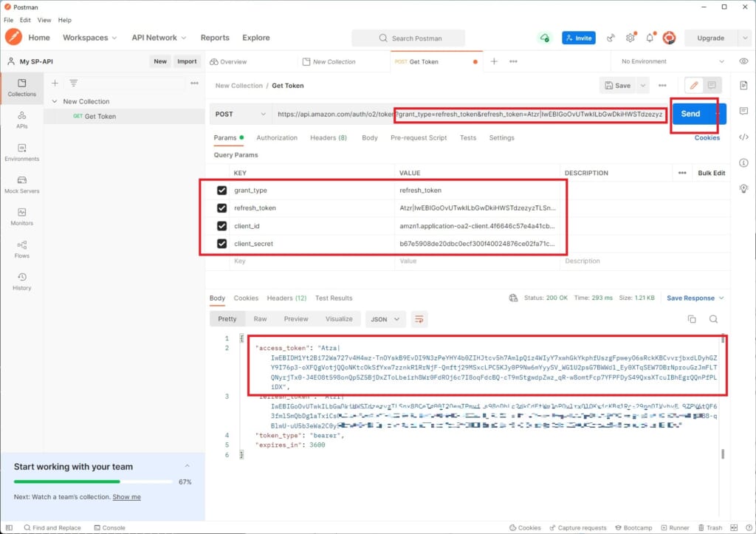This screenshot has width=756, height=534.
Task: Open the Monitors sidebar section
Action: 21,216
